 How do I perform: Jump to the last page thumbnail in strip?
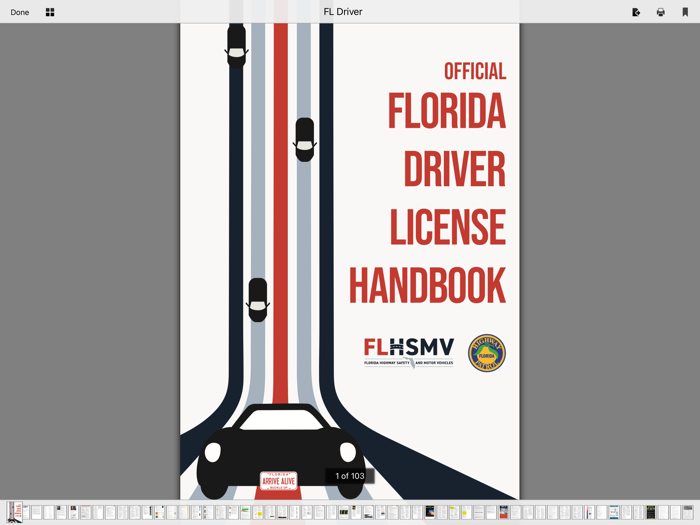[688, 512]
